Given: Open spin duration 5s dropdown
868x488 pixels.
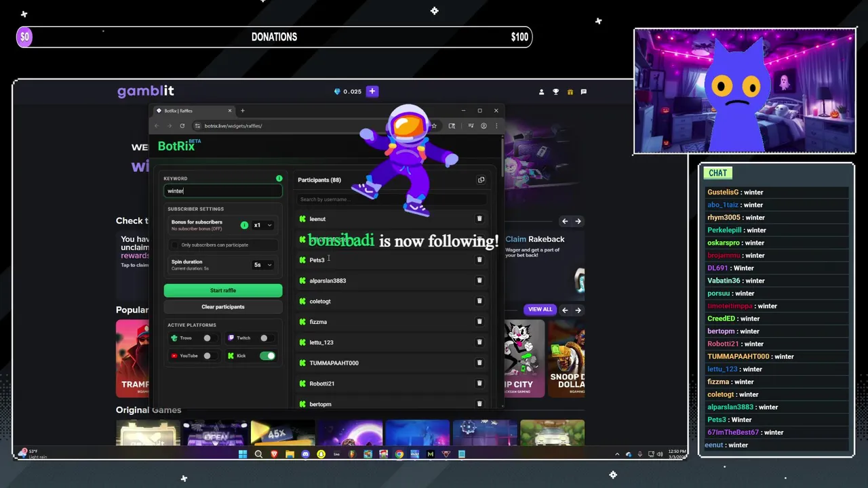Looking at the screenshot, I should pos(262,265).
